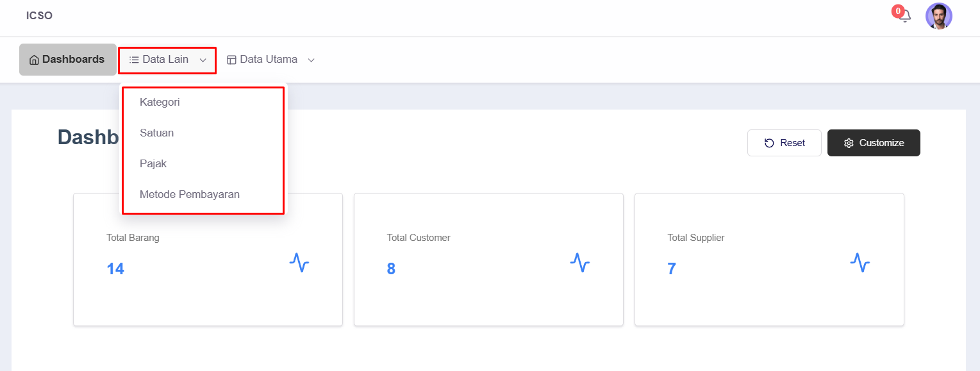
Task: Click the red notification count badge
Action: coord(898,12)
